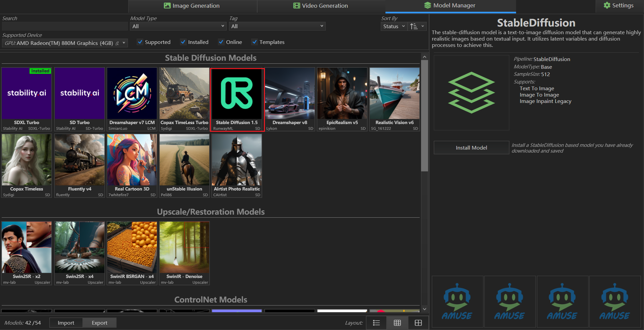
Task: Select the AIrtist Photo Realistic model
Action: pyautogui.click(x=237, y=166)
